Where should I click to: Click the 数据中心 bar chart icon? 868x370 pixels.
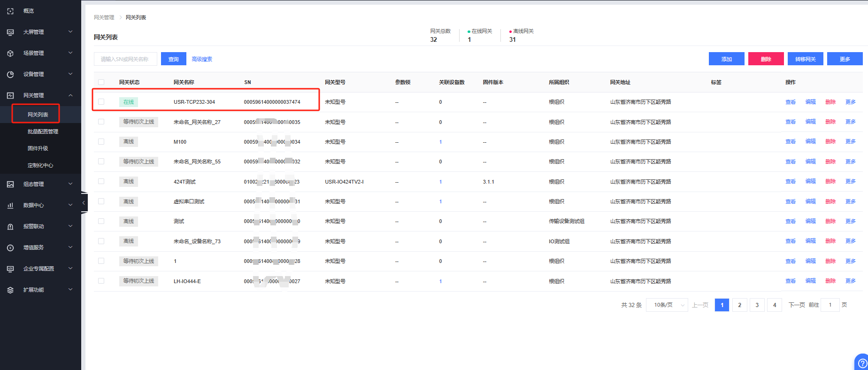point(10,205)
